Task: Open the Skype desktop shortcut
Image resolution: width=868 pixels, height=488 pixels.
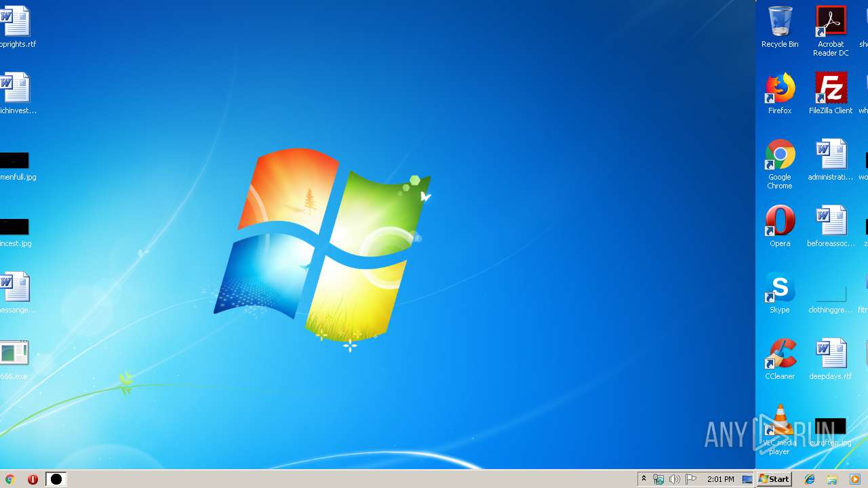Action: click(x=780, y=293)
